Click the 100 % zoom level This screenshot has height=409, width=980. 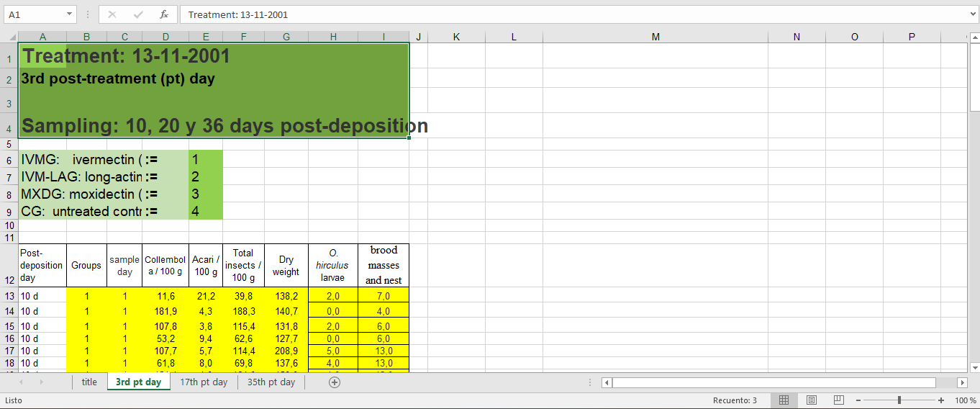(965, 400)
